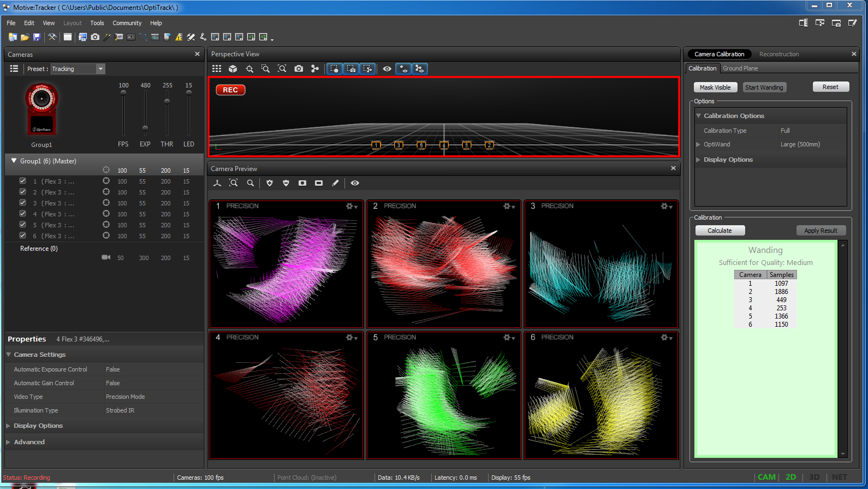Adjust the FPS slider handle
This screenshot has width=868, height=489.
(x=123, y=92)
